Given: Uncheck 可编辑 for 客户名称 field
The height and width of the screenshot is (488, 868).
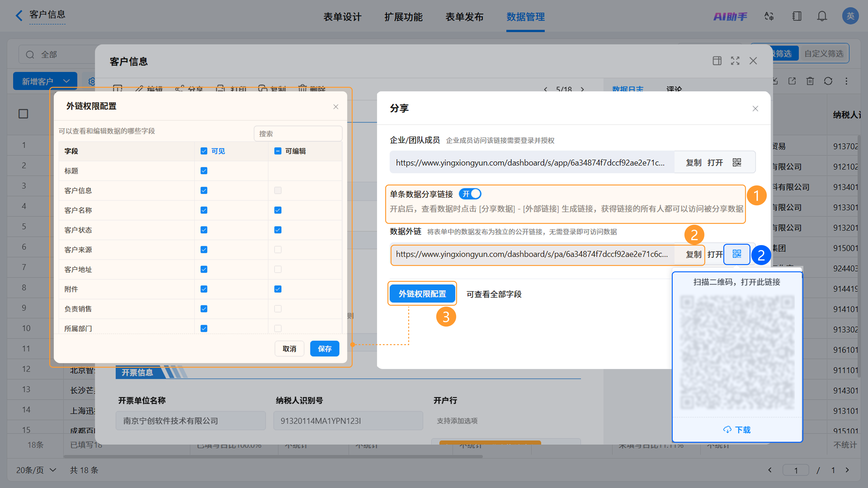Looking at the screenshot, I should [x=278, y=210].
